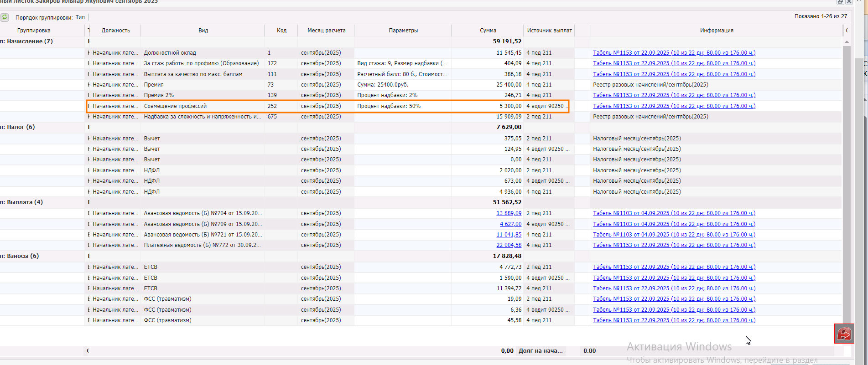This screenshot has height=365, width=868.
Task: Collapse the Налог (6) group
Action: 18,127
